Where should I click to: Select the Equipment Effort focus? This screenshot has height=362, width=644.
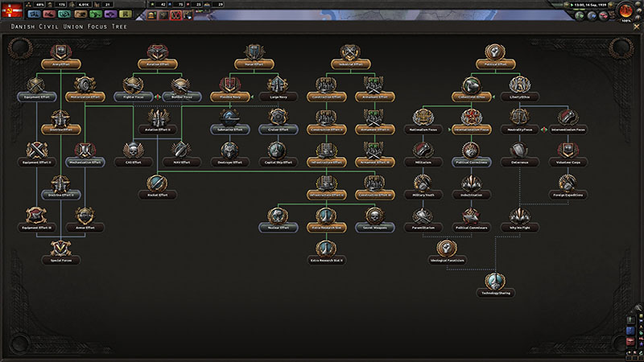tap(36, 90)
